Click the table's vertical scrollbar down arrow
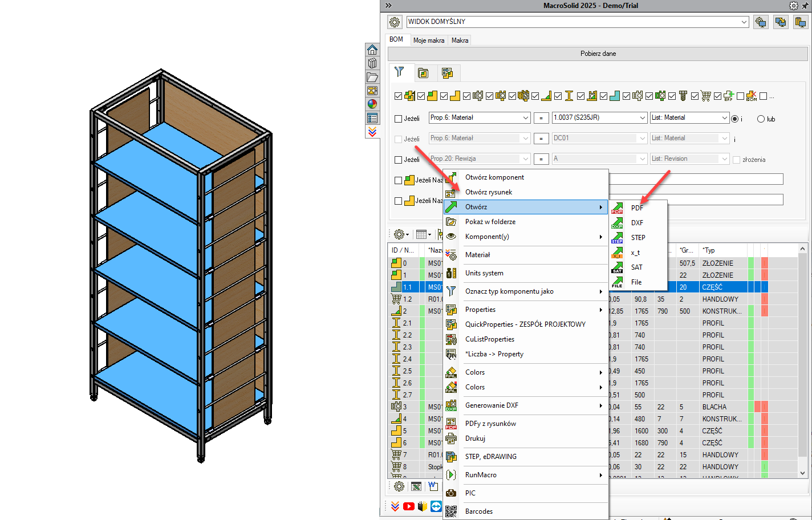The height and width of the screenshot is (520, 812). point(802,473)
